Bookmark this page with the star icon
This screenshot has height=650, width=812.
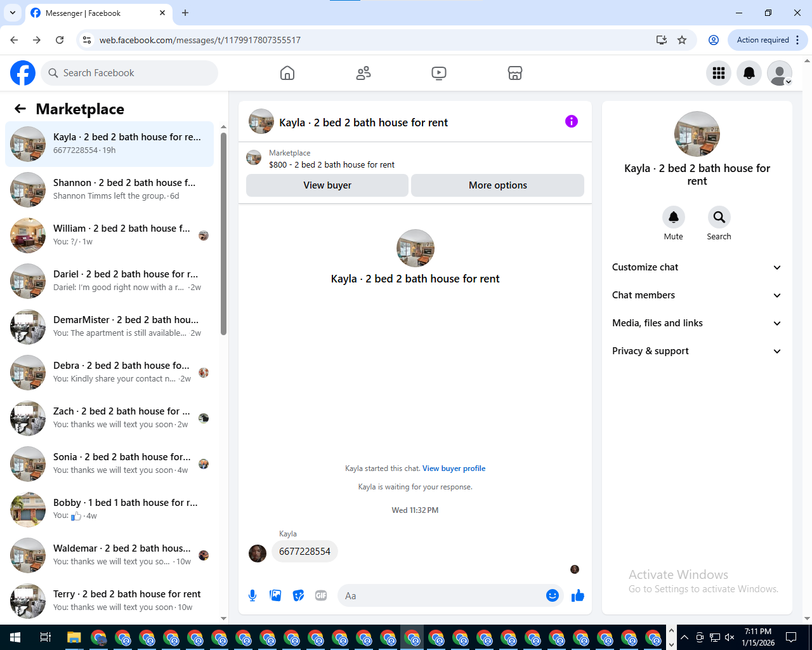coord(682,40)
